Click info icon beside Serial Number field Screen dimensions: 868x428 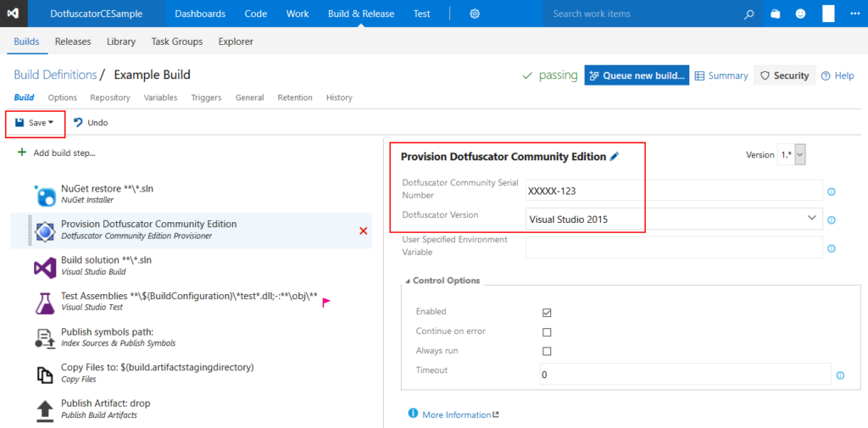click(831, 192)
